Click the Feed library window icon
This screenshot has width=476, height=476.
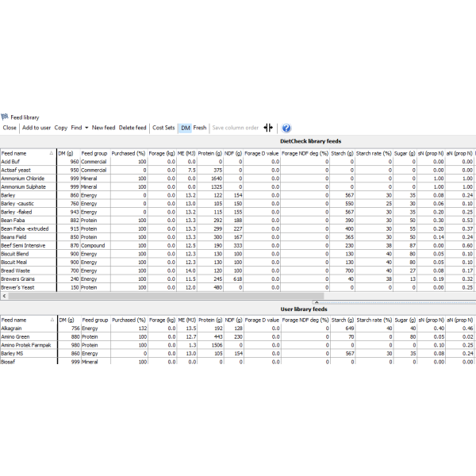5,117
